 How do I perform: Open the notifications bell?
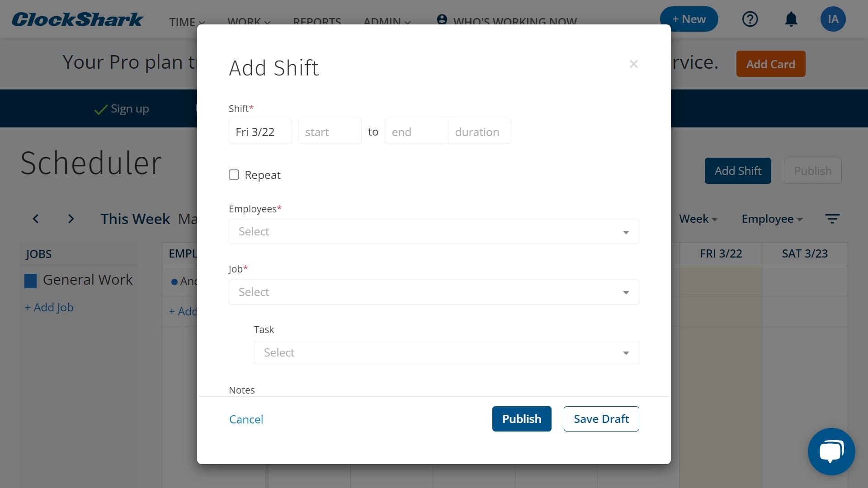point(791,19)
